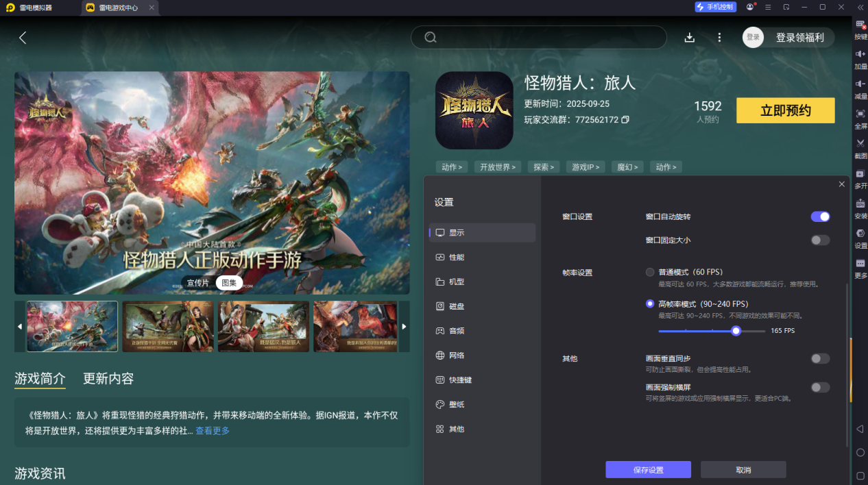Open 按键 keymapping in right sidebar

[x=860, y=30]
